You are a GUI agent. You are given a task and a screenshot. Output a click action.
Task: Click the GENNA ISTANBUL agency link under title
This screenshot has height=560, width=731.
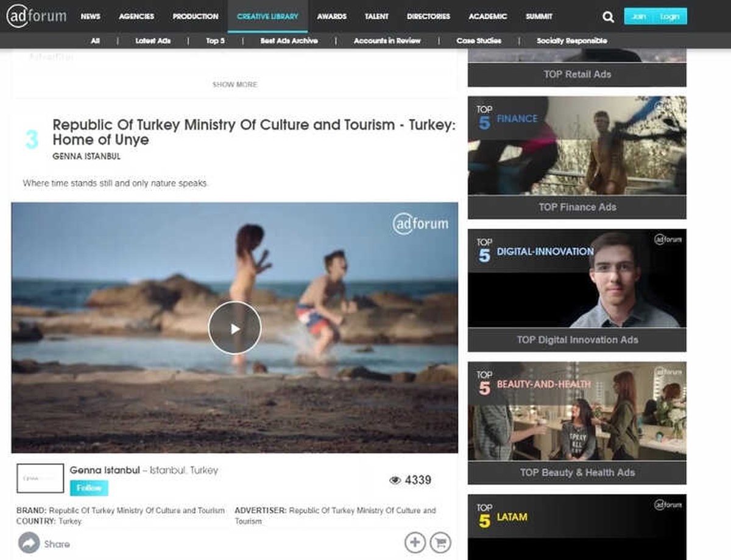pyautogui.click(x=87, y=156)
